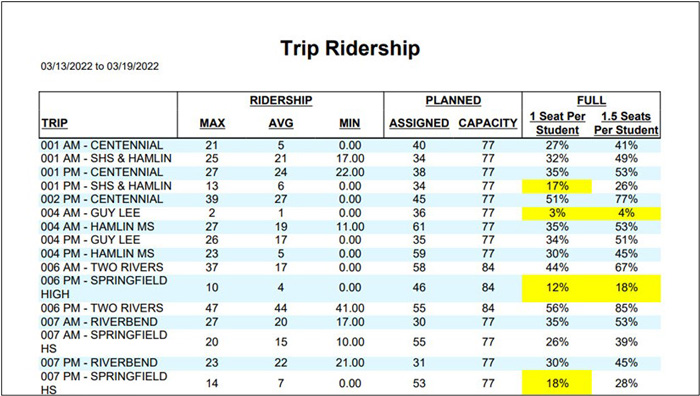Select row 001 AM - CENTENNIAL
Image resolution: width=700 pixels, height=396 pixels.
point(350,145)
